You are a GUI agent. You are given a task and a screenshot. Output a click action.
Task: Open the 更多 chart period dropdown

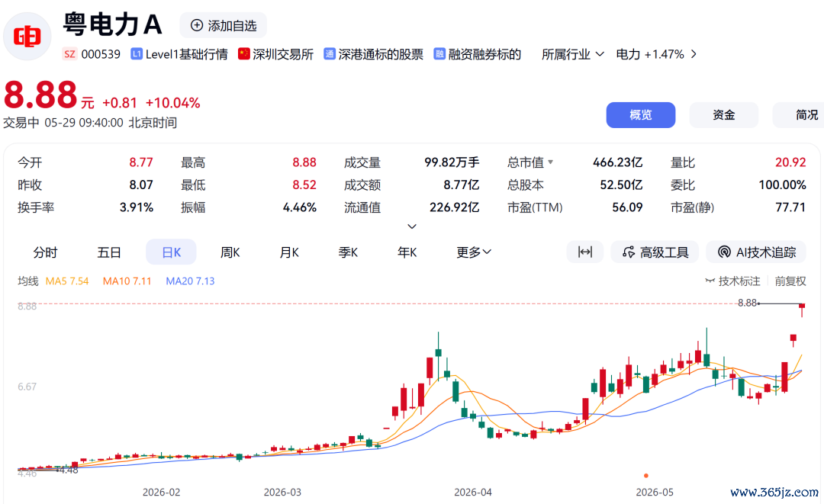[x=474, y=252]
